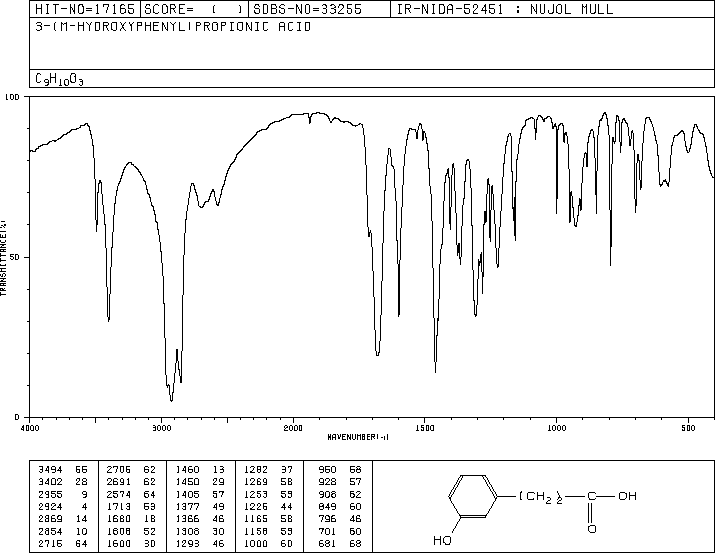Click the 2716 wavenumber cell
715x553 pixels.
(x=51, y=544)
